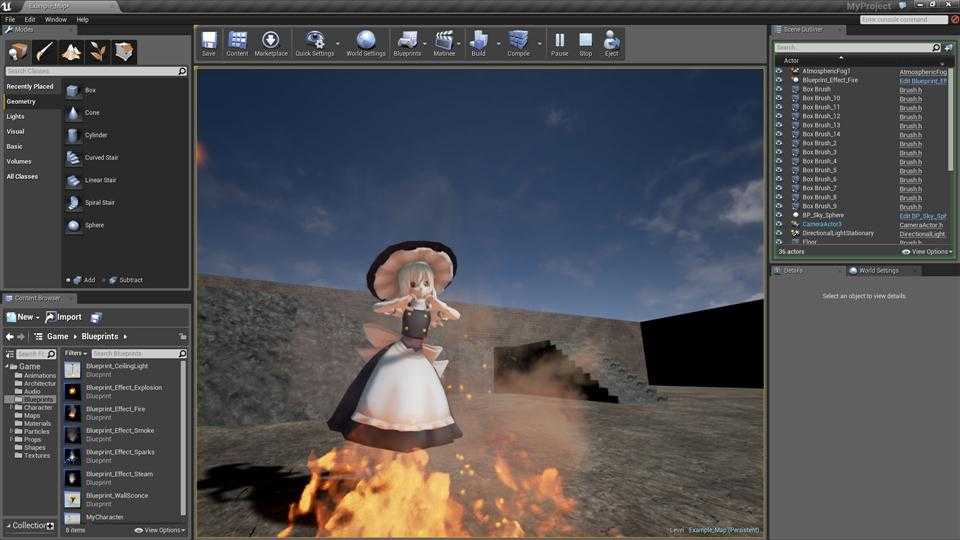Open the Matinee dropdown arrow
Screen dimensions: 960x540
(459, 43)
